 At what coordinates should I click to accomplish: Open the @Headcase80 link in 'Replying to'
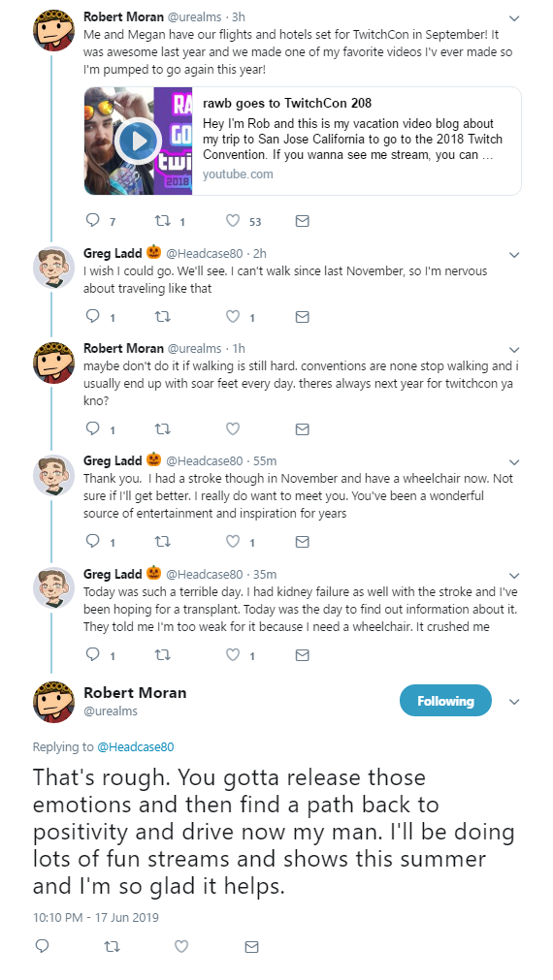[135, 746]
